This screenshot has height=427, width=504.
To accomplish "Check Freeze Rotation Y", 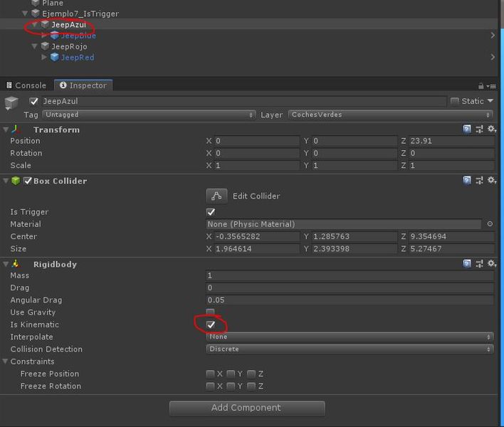I will point(231,386).
